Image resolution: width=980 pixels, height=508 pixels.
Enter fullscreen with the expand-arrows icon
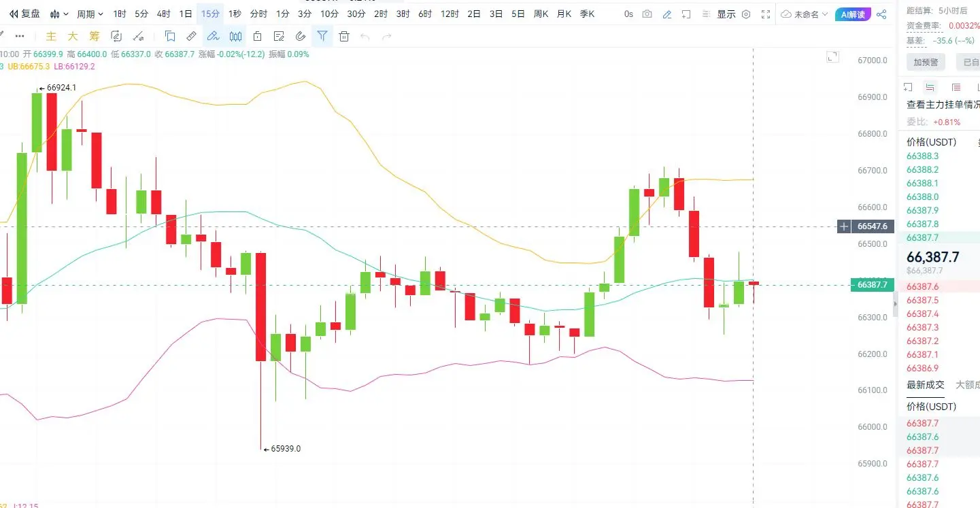766,14
